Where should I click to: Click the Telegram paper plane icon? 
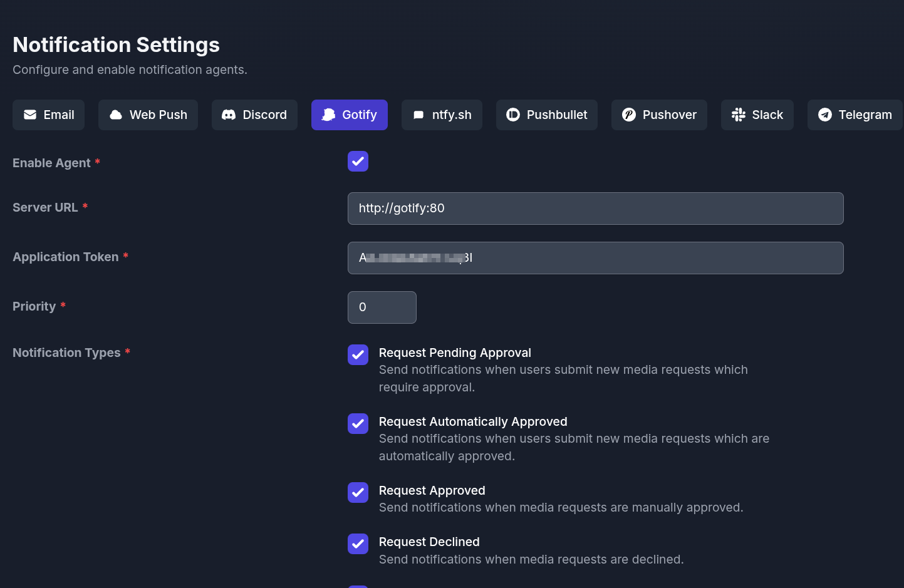click(825, 115)
